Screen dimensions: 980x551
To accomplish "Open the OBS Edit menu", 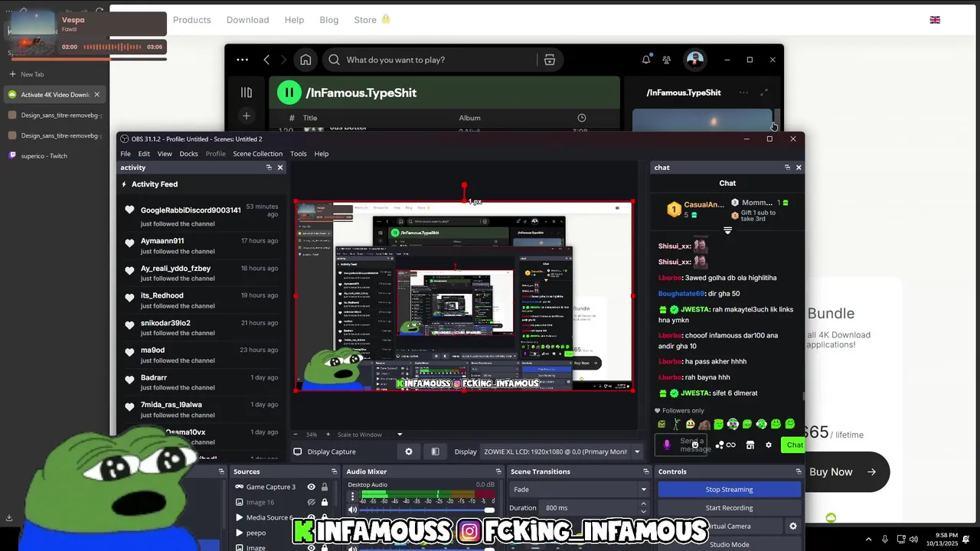I will 144,154.
